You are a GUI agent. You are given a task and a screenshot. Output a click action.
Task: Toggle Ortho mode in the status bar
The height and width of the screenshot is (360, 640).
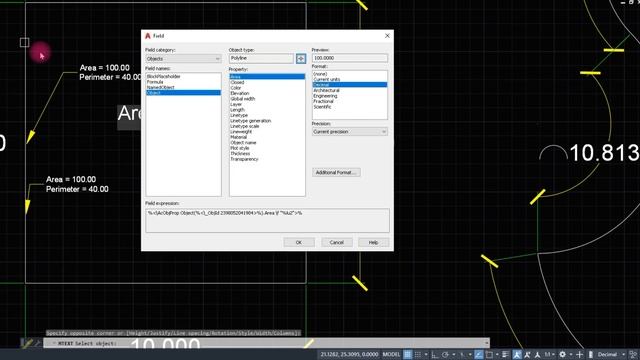pos(435,354)
